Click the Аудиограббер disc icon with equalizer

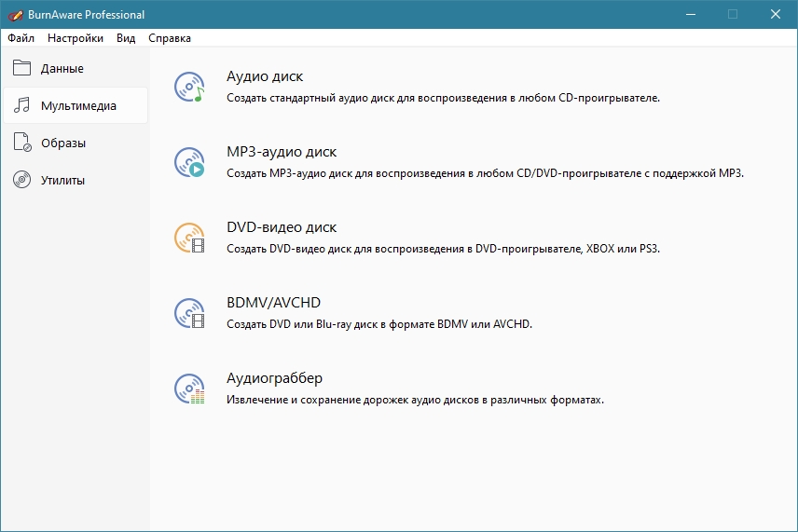pos(189,389)
